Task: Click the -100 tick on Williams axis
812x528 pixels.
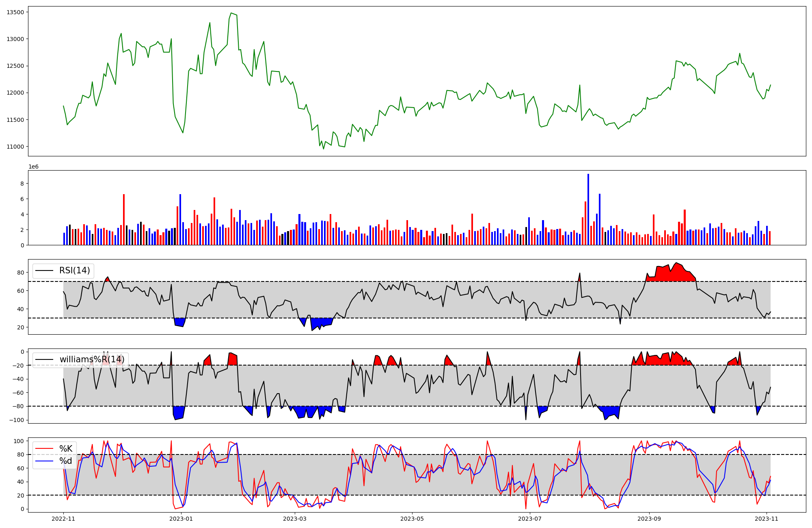Action: (x=17, y=420)
